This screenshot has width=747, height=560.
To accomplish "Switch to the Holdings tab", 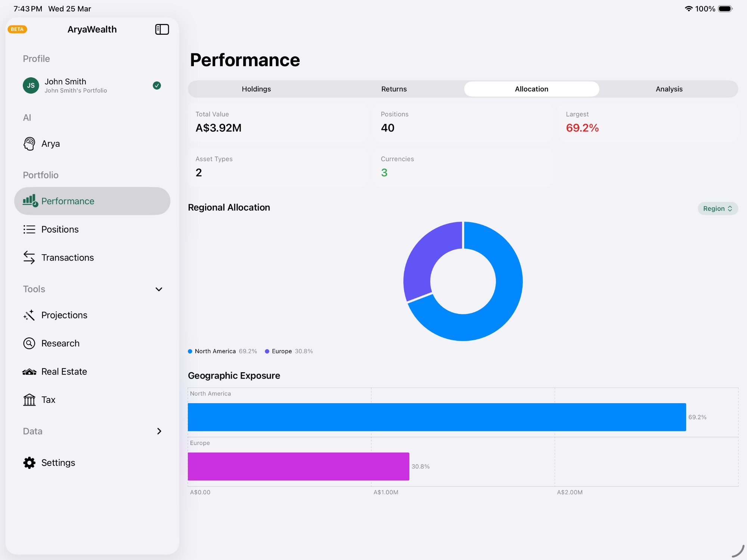I will (256, 89).
